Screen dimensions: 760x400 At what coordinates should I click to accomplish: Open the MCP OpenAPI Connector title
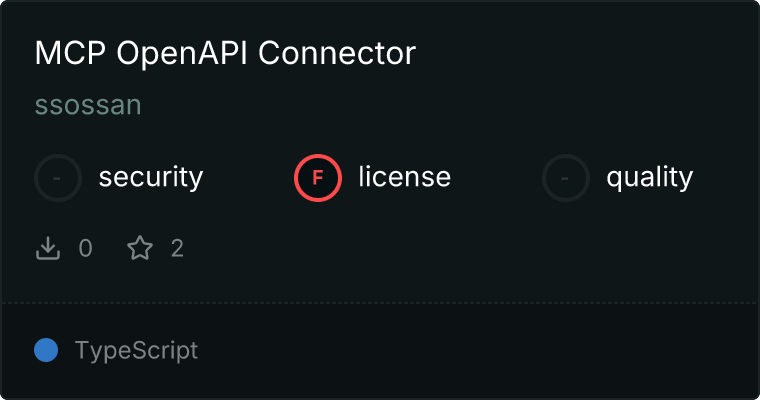click(224, 54)
